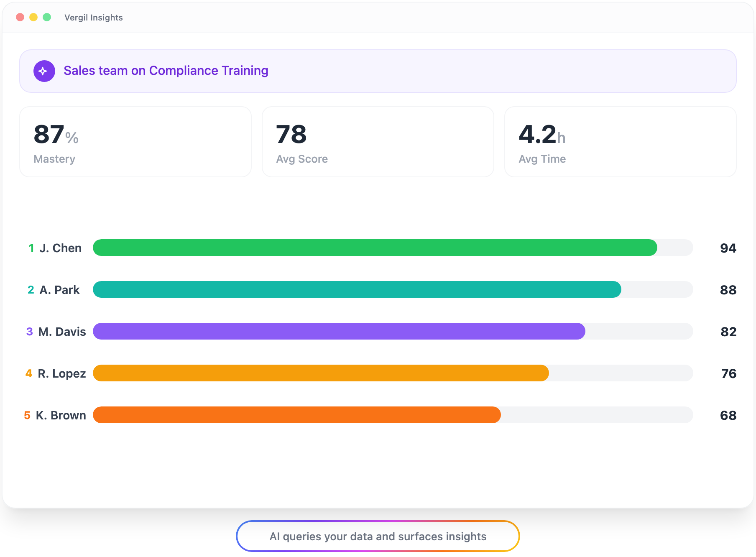This screenshot has width=756, height=557.
Task: Click the AI queries your data pill button
Action: tap(378, 536)
